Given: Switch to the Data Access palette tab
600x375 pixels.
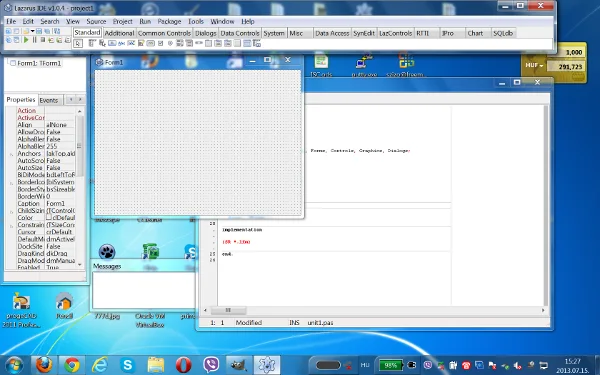Looking at the screenshot, I should coord(332,33).
